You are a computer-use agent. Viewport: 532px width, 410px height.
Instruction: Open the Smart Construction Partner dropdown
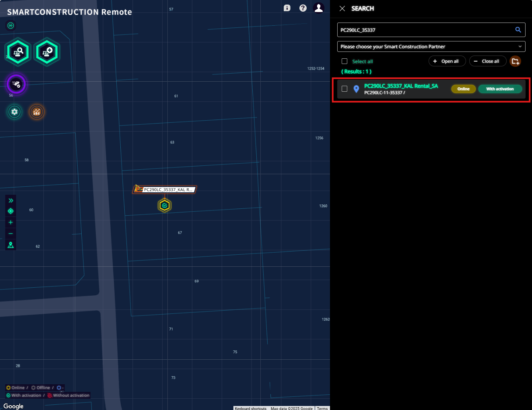431,47
